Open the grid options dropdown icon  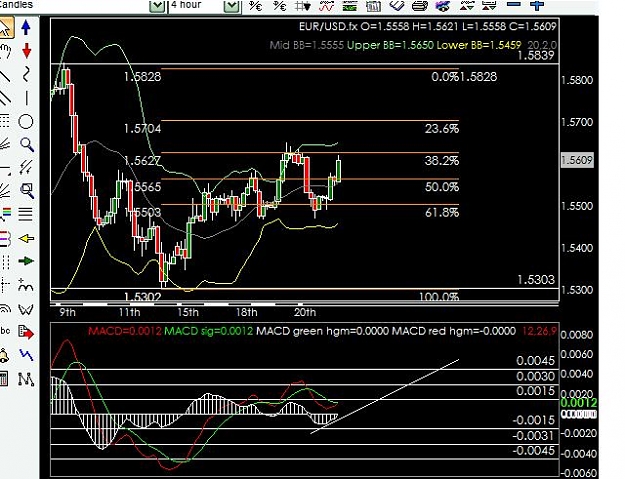(x=303, y=6)
